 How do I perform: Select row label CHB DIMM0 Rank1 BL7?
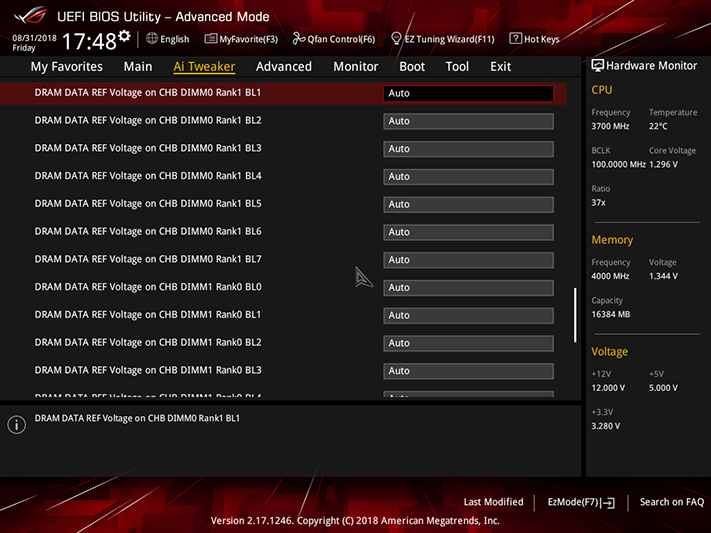(x=148, y=259)
